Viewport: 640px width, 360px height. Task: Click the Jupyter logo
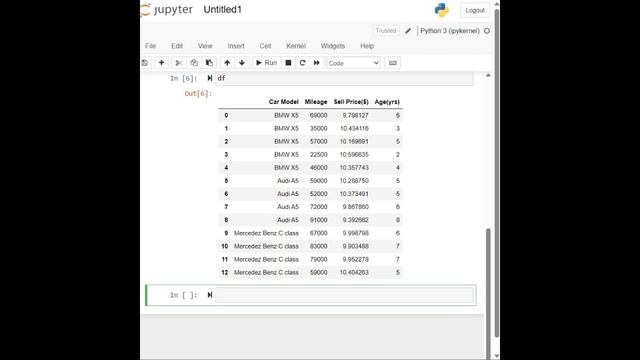click(x=167, y=9)
